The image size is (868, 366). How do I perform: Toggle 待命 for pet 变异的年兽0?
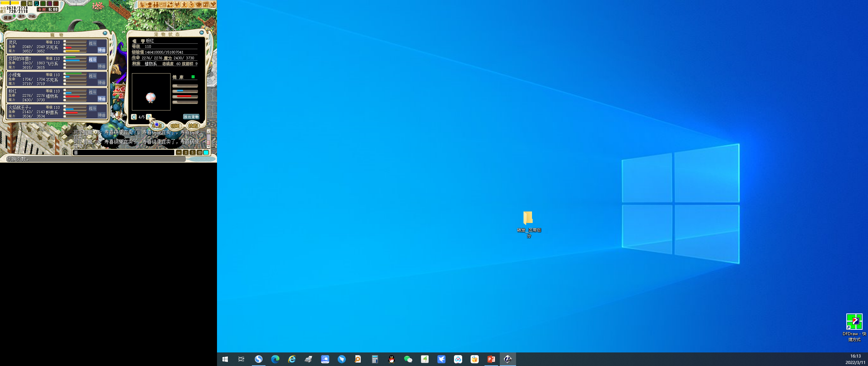pyautogui.click(x=102, y=66)
